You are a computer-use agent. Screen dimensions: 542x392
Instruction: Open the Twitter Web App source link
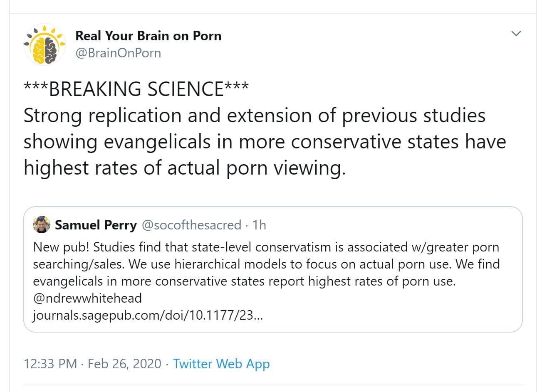pos(221,364)
